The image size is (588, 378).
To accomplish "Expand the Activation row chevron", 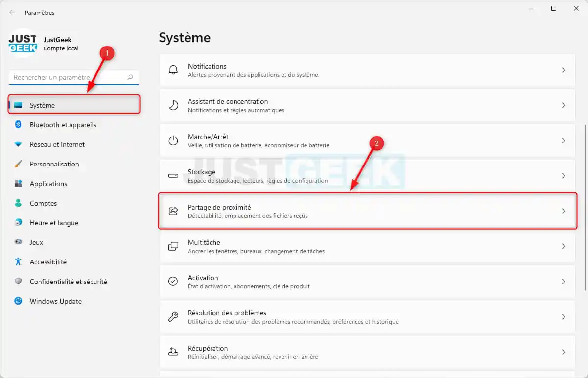I will pos(564,282).
